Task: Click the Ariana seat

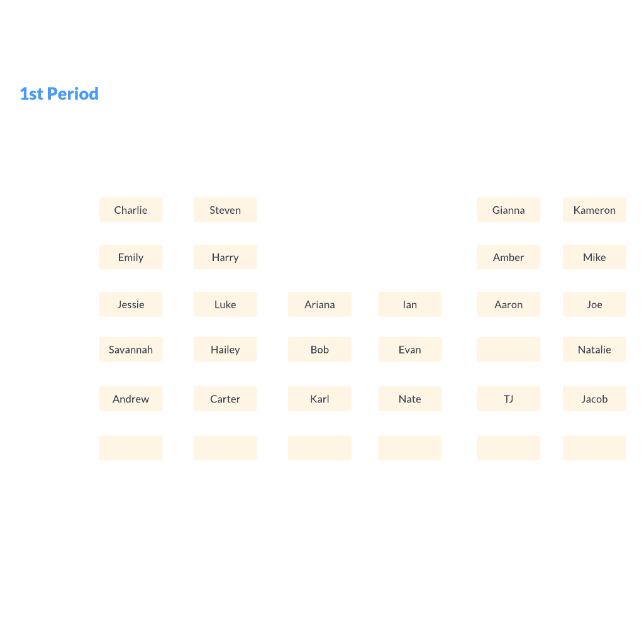Action: (319, 304)
